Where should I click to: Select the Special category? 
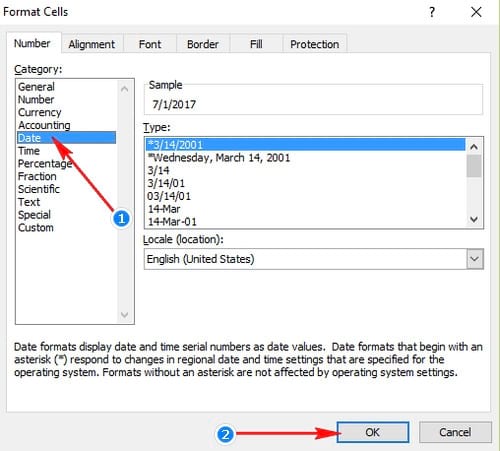click(67, 215)
